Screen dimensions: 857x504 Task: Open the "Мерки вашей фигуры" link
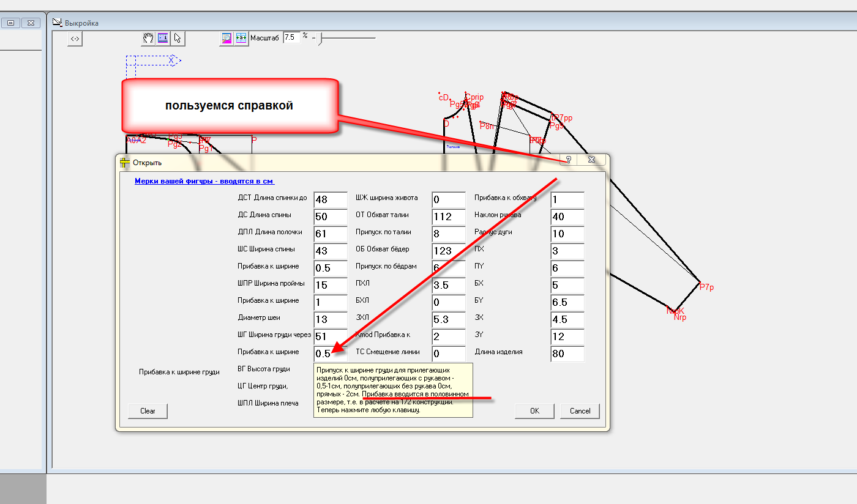(x=204, y=181)
